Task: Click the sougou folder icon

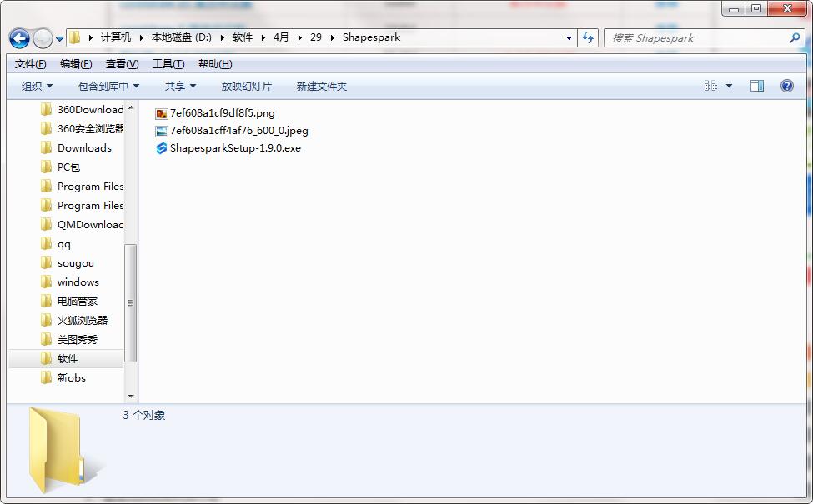Action: 46,262
